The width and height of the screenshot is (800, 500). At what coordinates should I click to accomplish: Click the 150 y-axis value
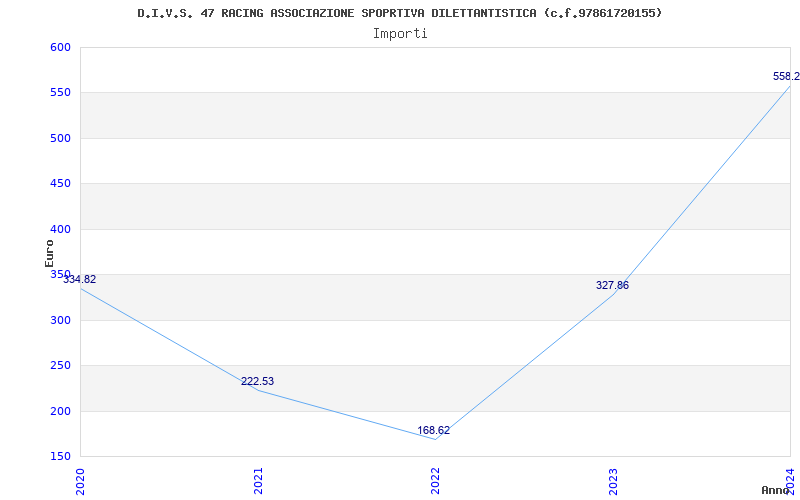(60, 457)
